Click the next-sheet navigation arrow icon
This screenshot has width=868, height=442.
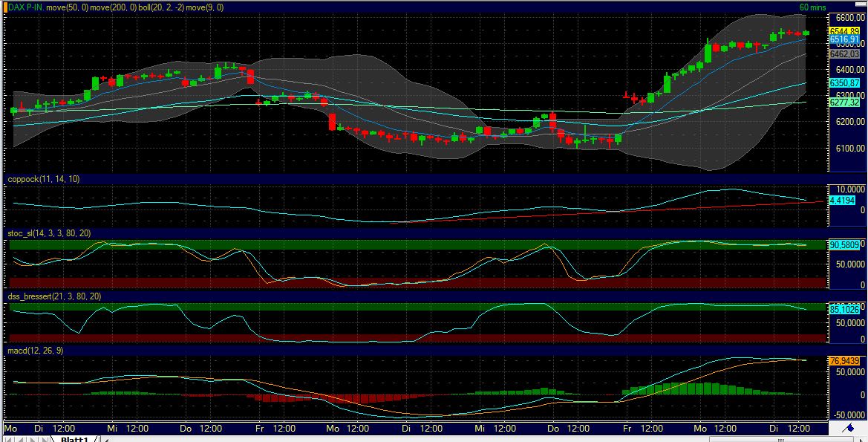pyautogui.click(x=32, y=440)
